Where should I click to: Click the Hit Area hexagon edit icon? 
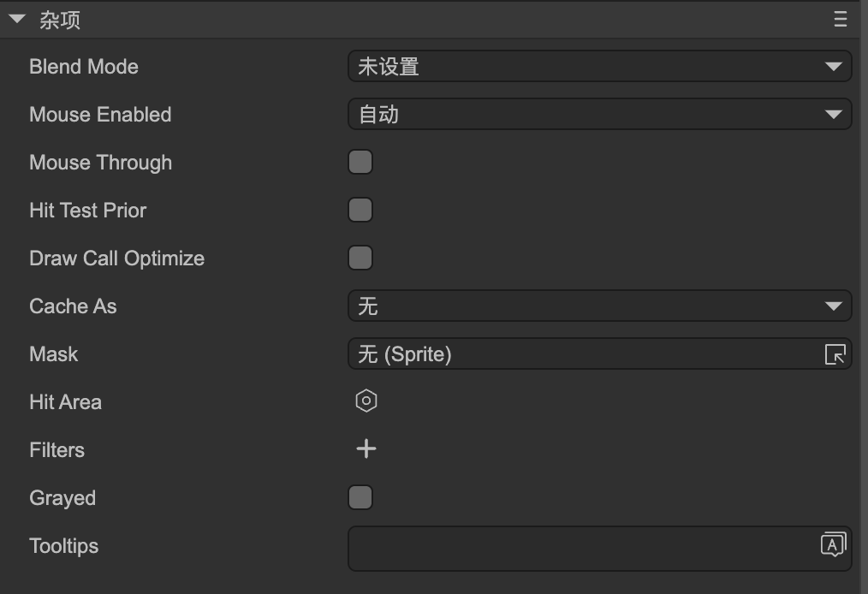(x=366, y=401)
